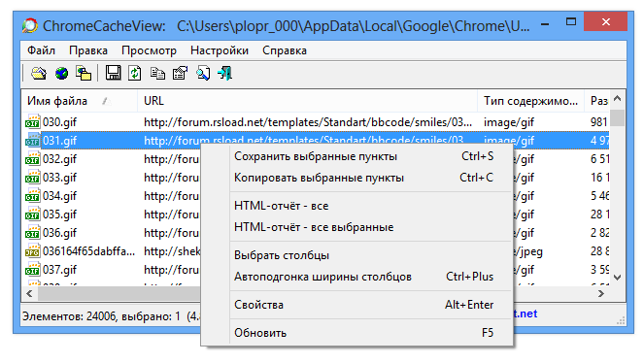Click the JPG file icon of 036164f65dabffa
The image size is (644, 363).
(x=32, y=251)
